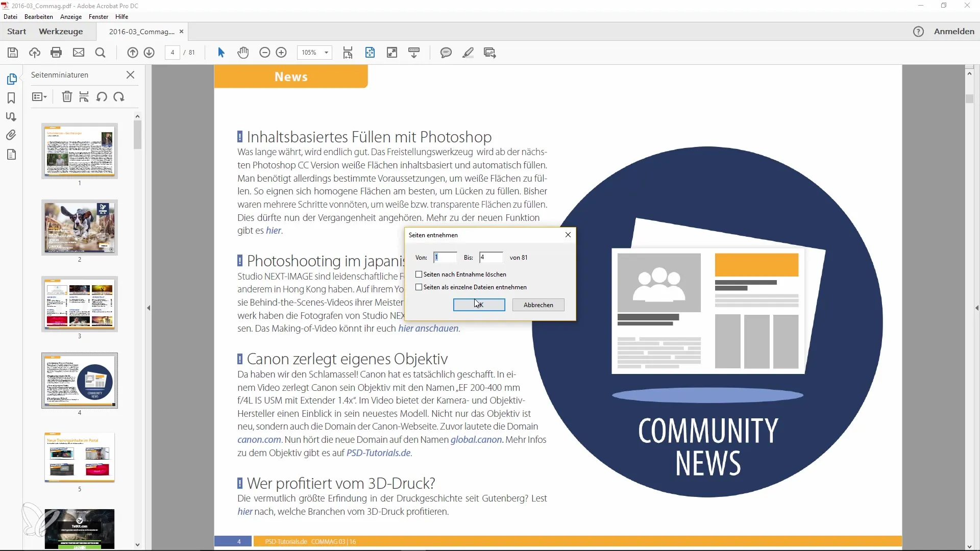
Task: Go to next page arrow
Action: (x=149, y=53)
